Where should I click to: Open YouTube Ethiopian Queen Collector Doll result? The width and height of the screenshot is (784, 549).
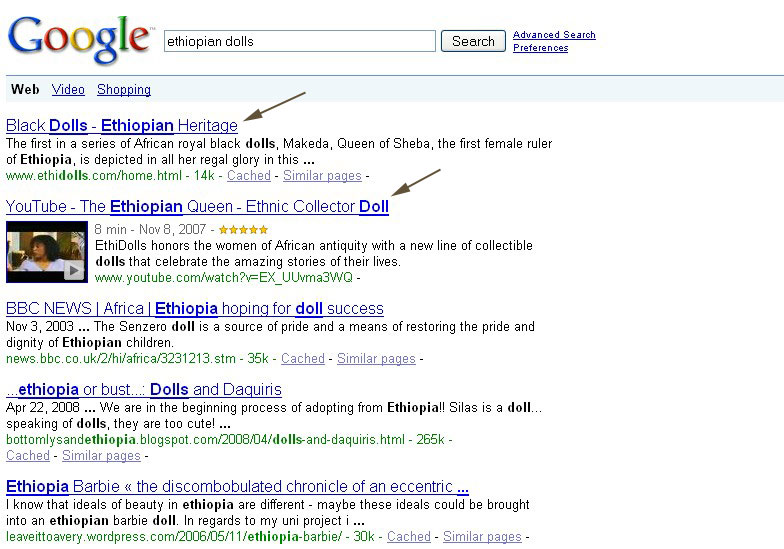(x=197, y=206)
